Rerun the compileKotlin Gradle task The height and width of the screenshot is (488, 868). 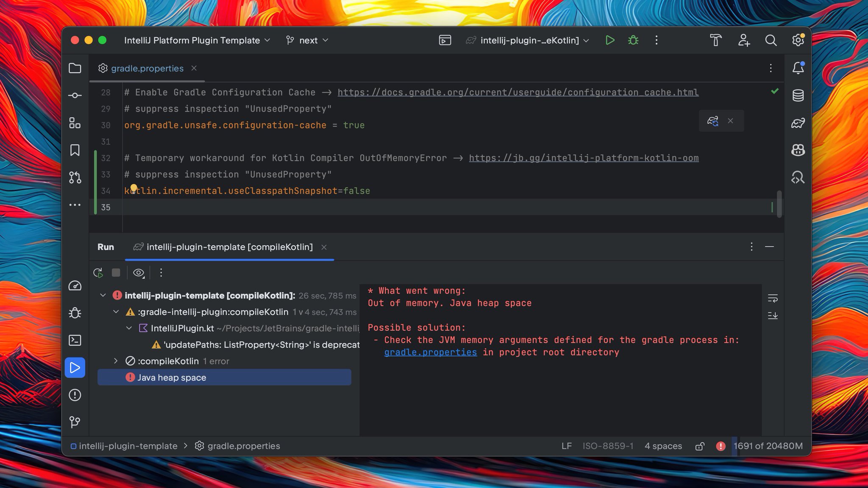click(x=98, y=273)
